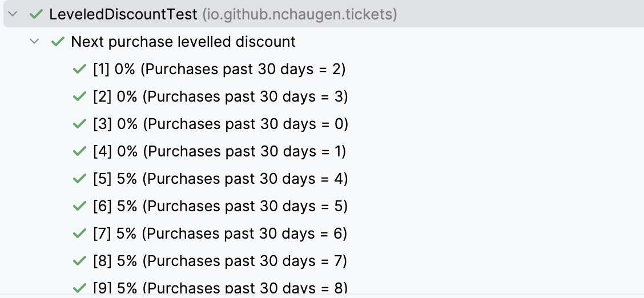Select test [5] 5% with purchases = 4
Screen dimensions: 644x298
220,179
